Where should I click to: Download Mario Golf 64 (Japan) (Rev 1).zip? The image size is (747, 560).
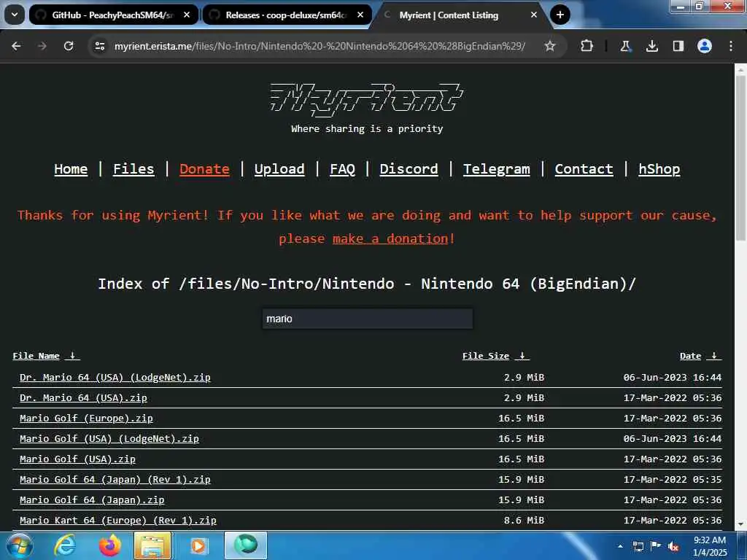(x=115, y=480)
